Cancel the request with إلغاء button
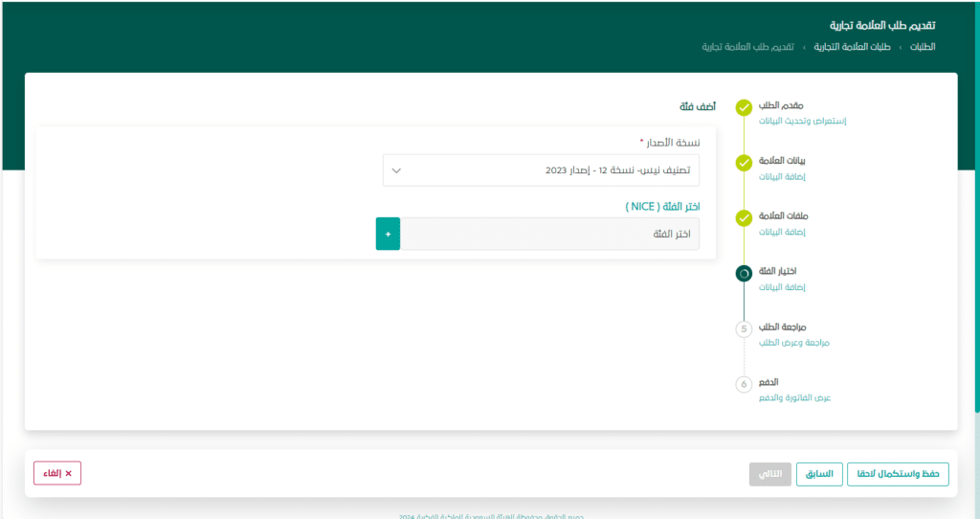This screenshot has height=519, width=980. click(x=57, y=473)
